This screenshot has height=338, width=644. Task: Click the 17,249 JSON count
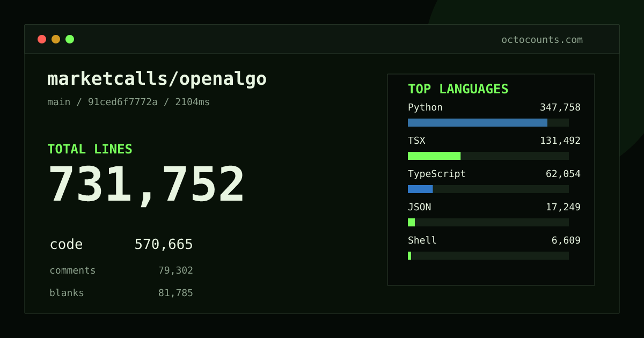click(x=563, y=207)
